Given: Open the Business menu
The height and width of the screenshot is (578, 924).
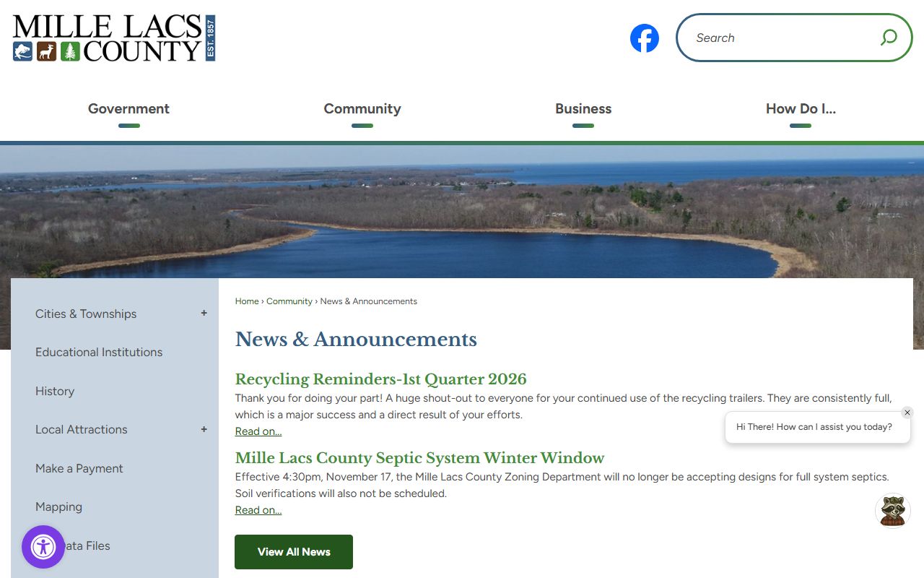Looking at the screenshot, I should click(x=583, y=109).
